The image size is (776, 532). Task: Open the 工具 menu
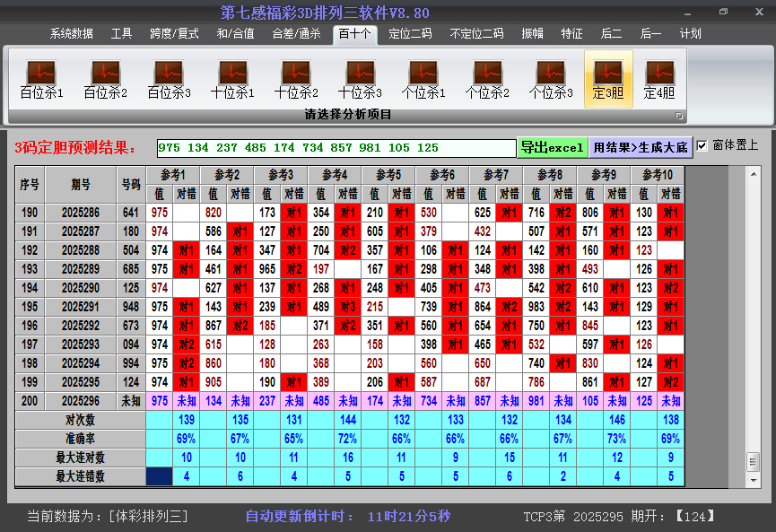pyautogui.click(x=121, y=33)
